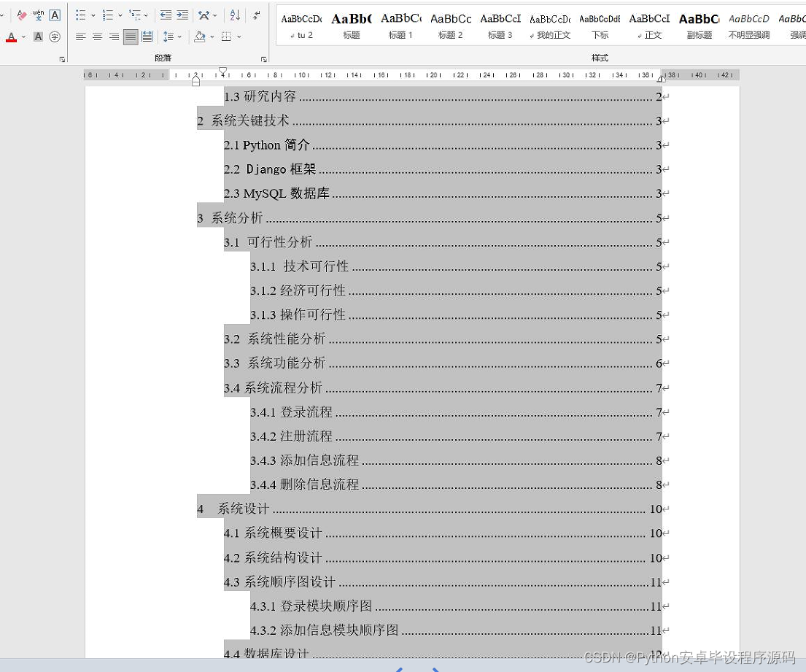Click the Enclose Characters (带圈字符) icon
Screen dimensions: 806x672
[54, 37]
